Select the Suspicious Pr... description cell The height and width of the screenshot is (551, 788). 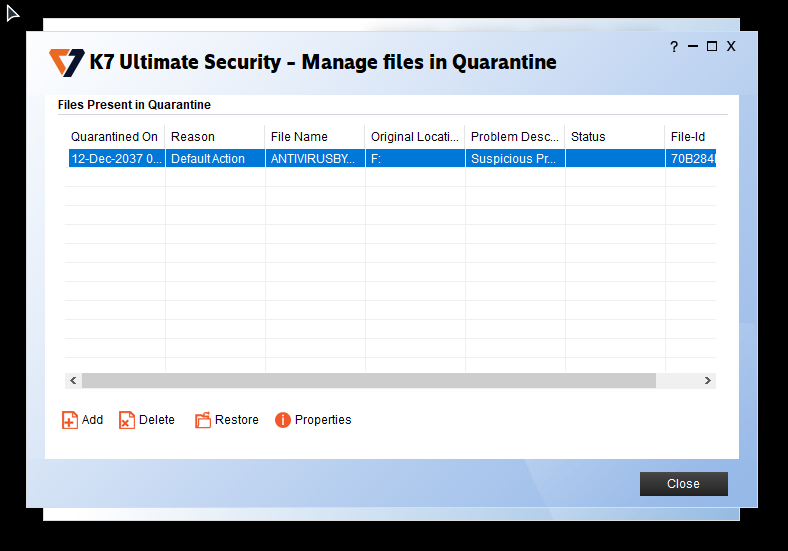click(x=515, y=158)
